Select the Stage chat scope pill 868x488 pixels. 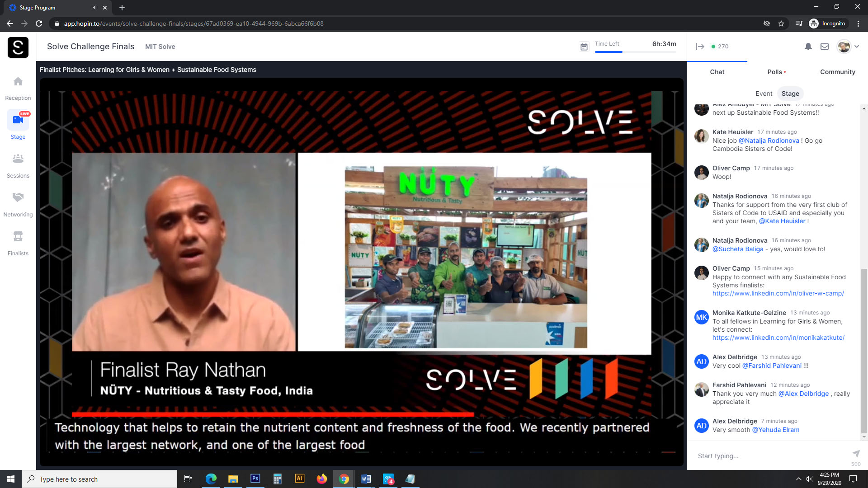point(790,94)
